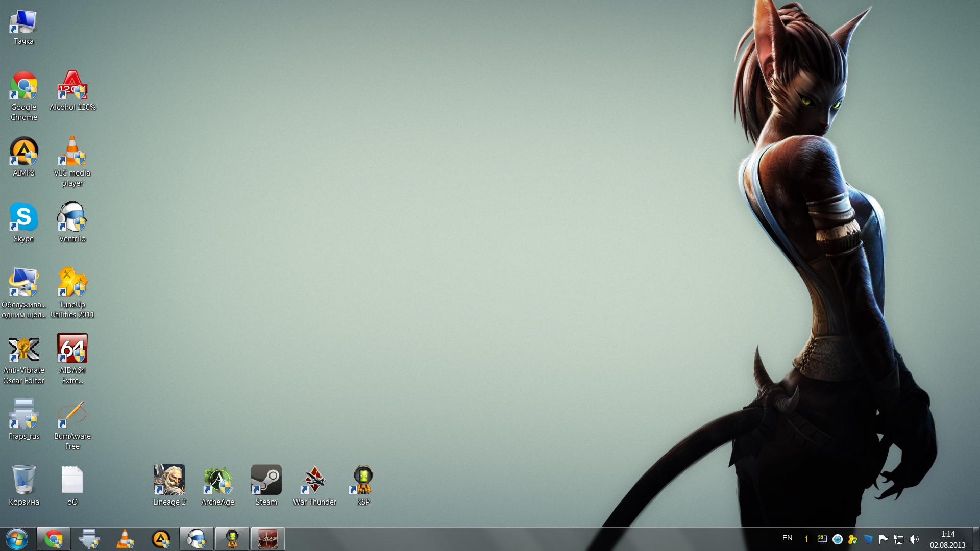The image size is (980, 551).
Task: Select the Skype desktop shortcut
Action: 23,222
